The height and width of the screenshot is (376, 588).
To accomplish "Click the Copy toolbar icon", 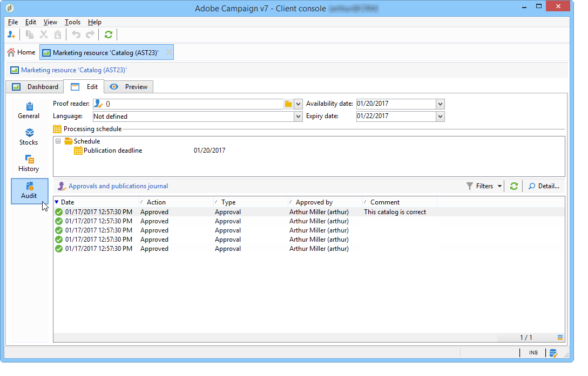I will tap(30, 35).
